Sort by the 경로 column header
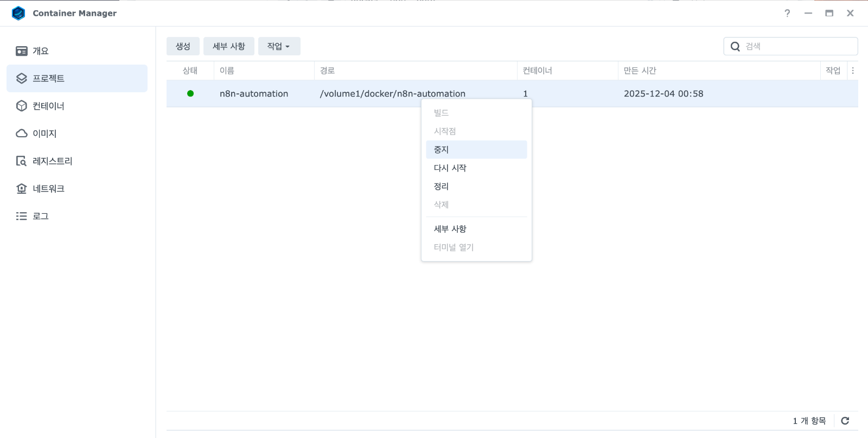The height and width of the screenshot is (438, 868). coord(416,71)
